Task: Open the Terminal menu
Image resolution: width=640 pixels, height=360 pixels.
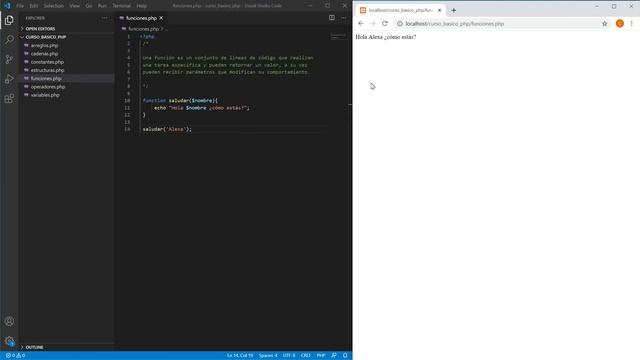Action: (x=121, y=6)
